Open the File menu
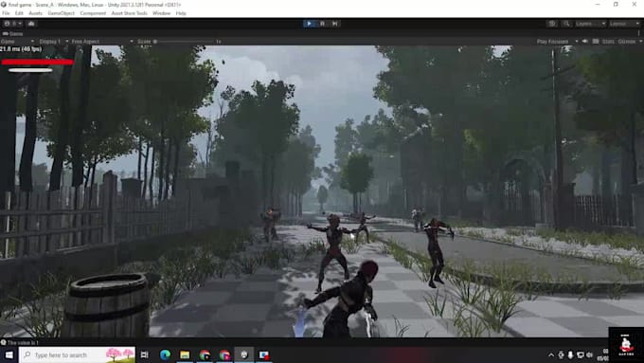The image size is (644, 363). click(6, 13)
